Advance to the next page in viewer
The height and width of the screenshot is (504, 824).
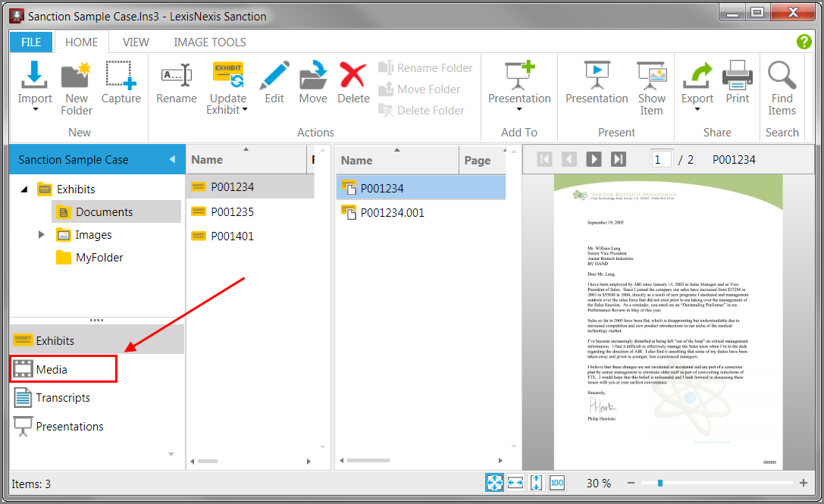point(594,159)
